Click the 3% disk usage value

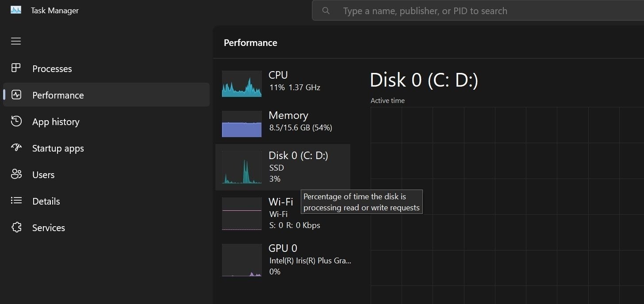(x=275, y=179)
